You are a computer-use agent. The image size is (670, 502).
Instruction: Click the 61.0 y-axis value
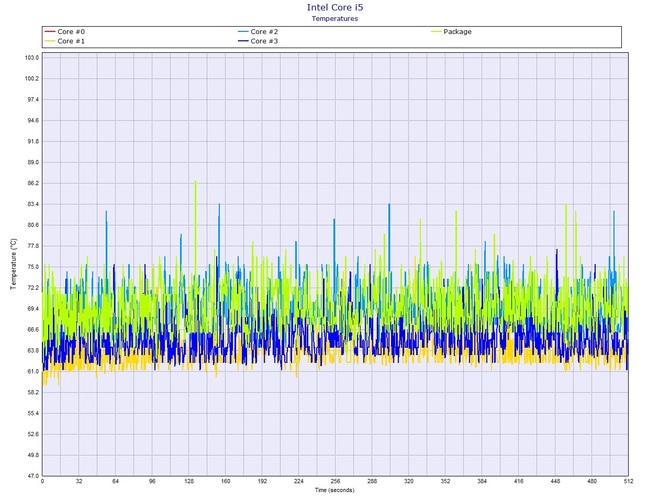pos(33,372)
